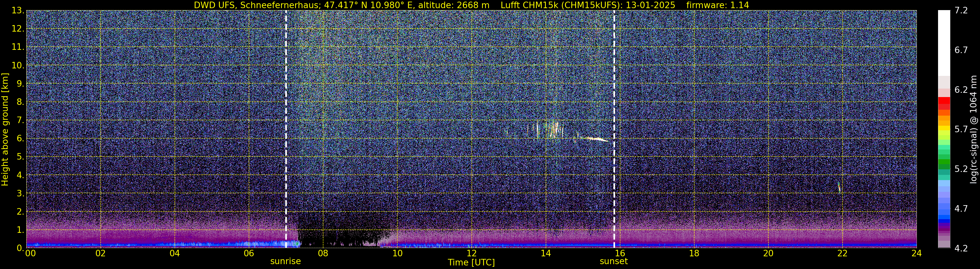Click the '20' time tick label
The image size is (980, 269).
click(x=768, y=253)
